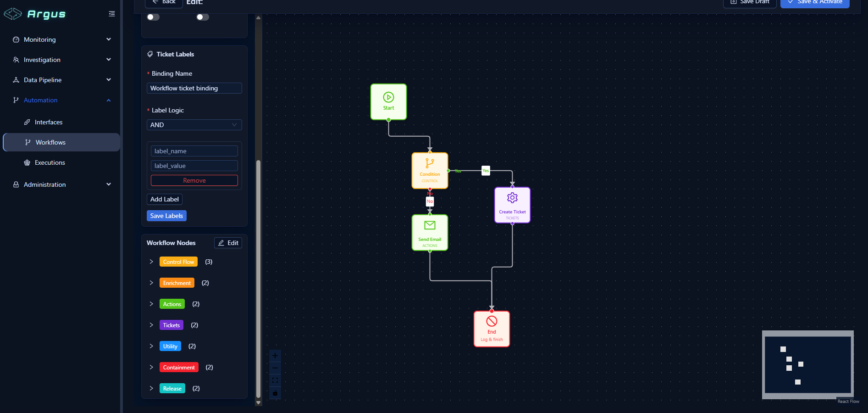The width and height of the screenshot is (868, 413).
Task: Expand the Enrichment node group
Action: pos(151,283)
